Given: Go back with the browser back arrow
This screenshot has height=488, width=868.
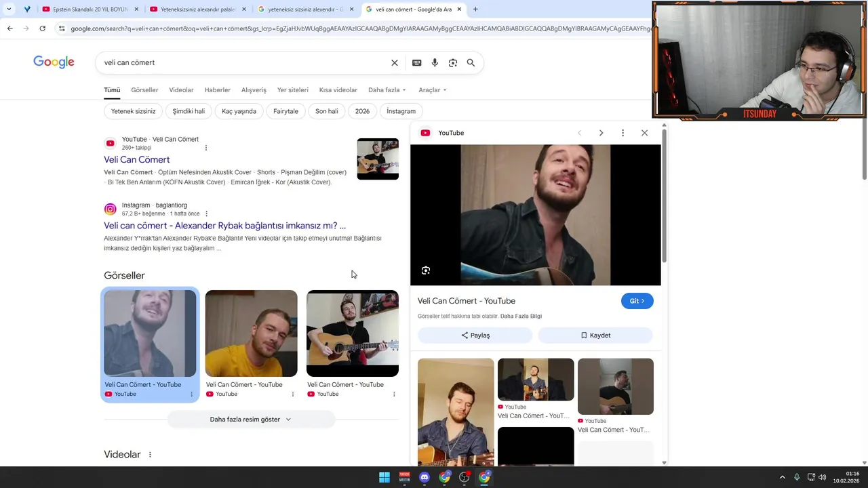Looking at the screenshot, I should point(9,28).
